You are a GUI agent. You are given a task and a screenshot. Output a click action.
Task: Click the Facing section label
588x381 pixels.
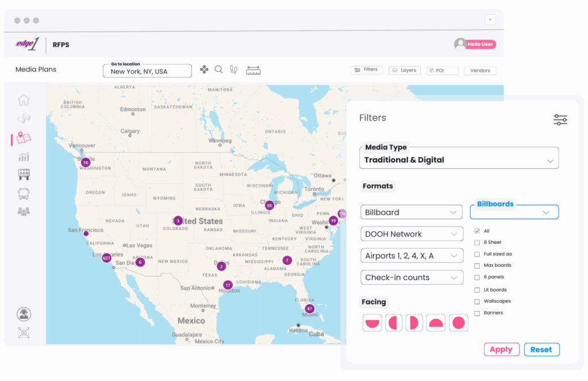click(x=373, y=302)
